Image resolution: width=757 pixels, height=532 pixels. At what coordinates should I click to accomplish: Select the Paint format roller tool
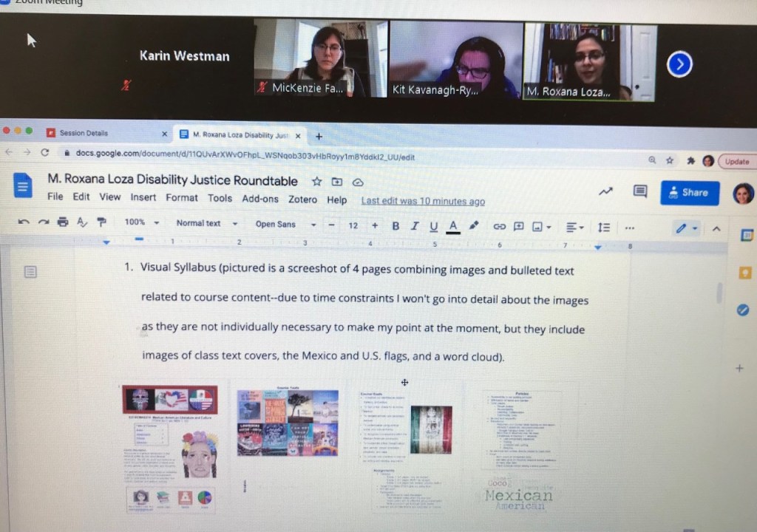[x=101, y=222]
